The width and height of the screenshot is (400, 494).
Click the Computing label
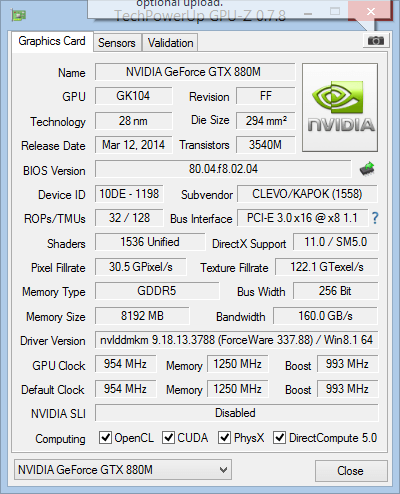[x=60, y=439]
